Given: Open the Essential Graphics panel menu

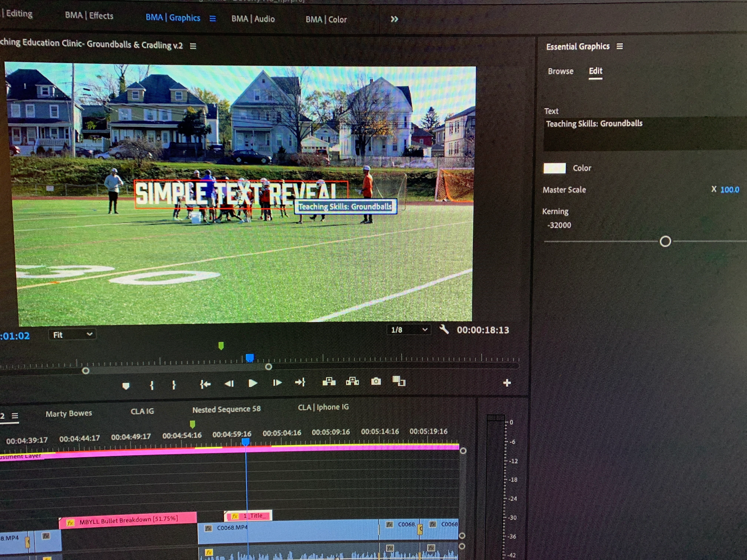Looking at the screenshot, I should (x=619, y=46).
